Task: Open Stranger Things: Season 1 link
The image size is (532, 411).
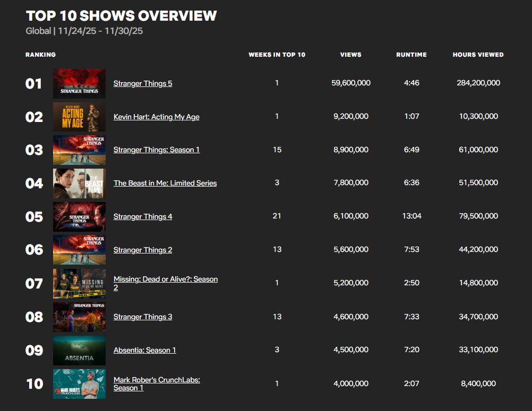Action: 156,150
